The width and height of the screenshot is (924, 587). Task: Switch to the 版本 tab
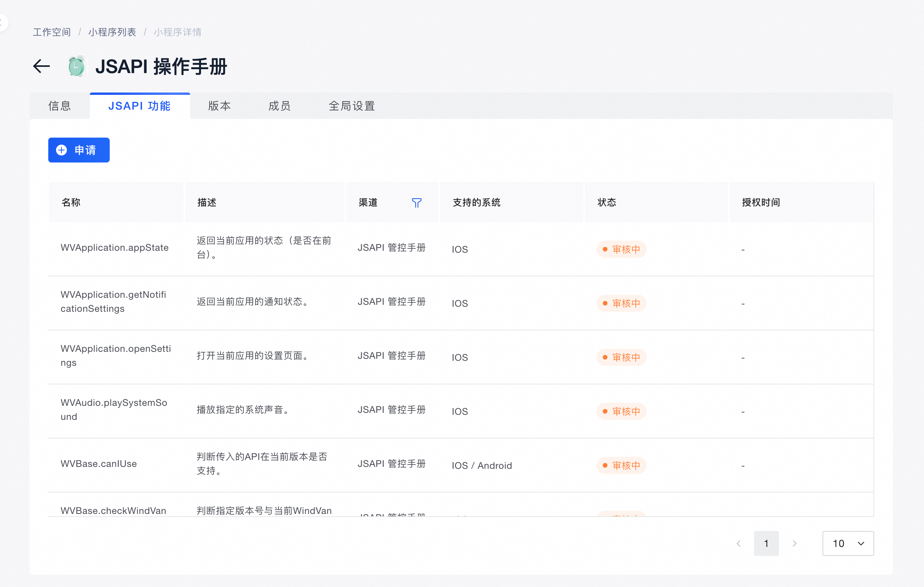(219, 106)
